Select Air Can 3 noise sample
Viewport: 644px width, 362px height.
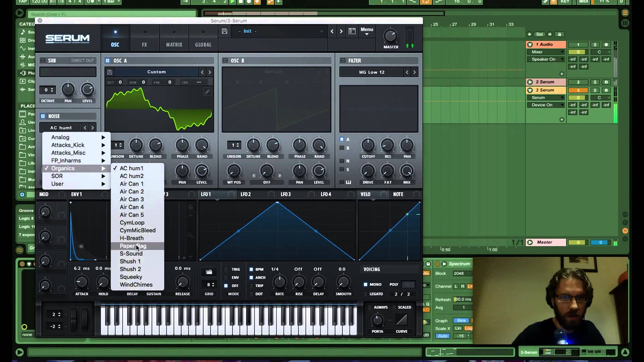tap(138, 199)
